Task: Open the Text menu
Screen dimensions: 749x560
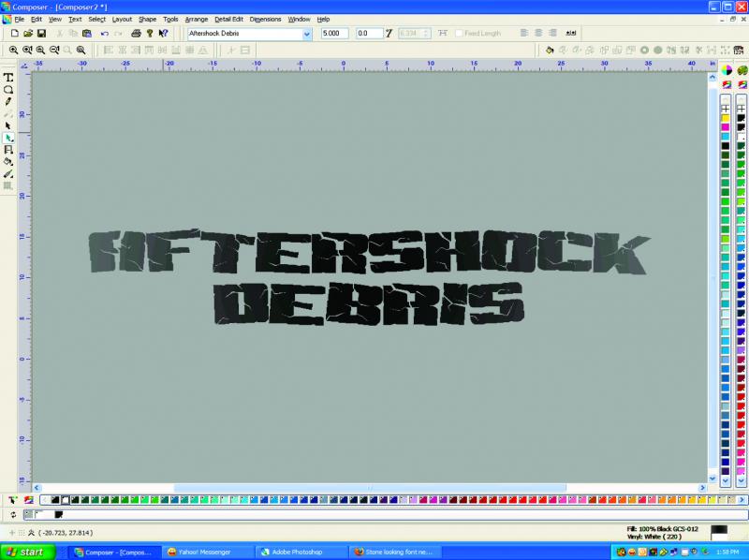Action: click(75, 19)
